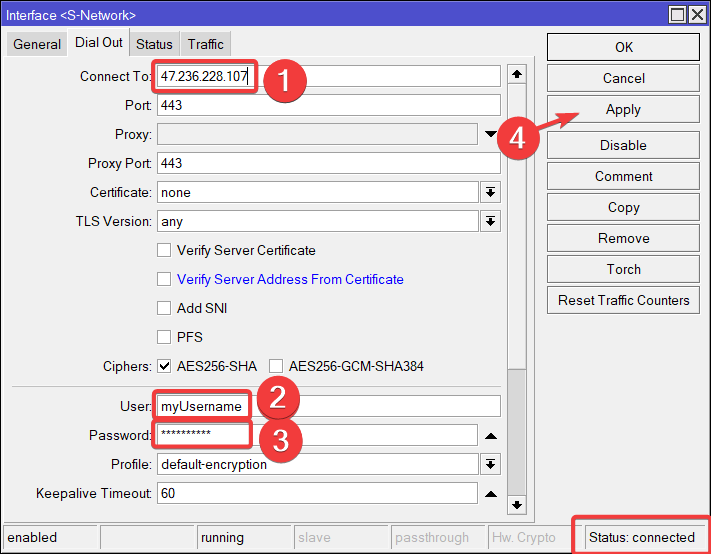Click the Comment button
Screen dimensions: 711x554
coord(623,176)
